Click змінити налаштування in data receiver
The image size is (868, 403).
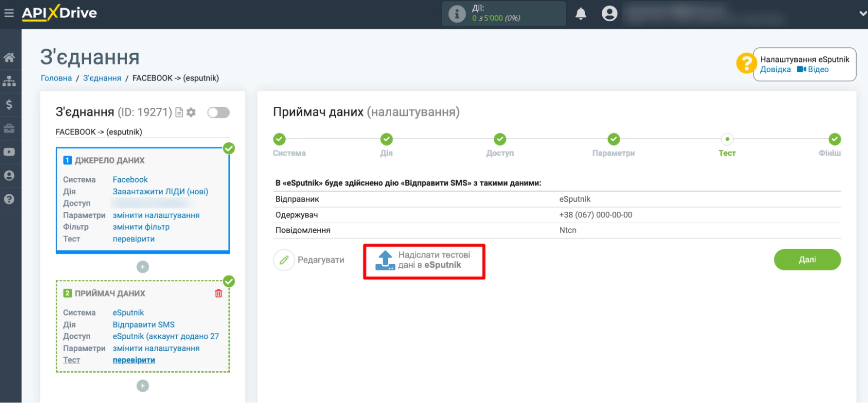[156, 348]
